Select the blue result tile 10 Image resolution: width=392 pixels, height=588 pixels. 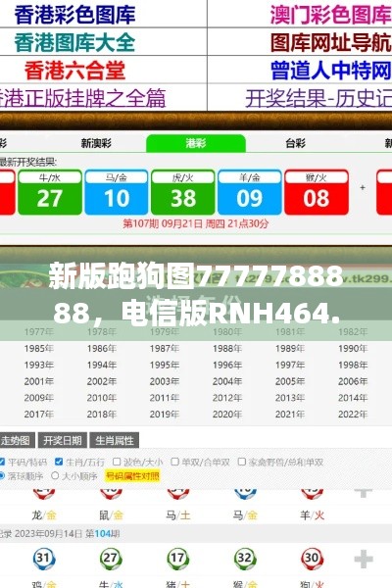[117, 192]
